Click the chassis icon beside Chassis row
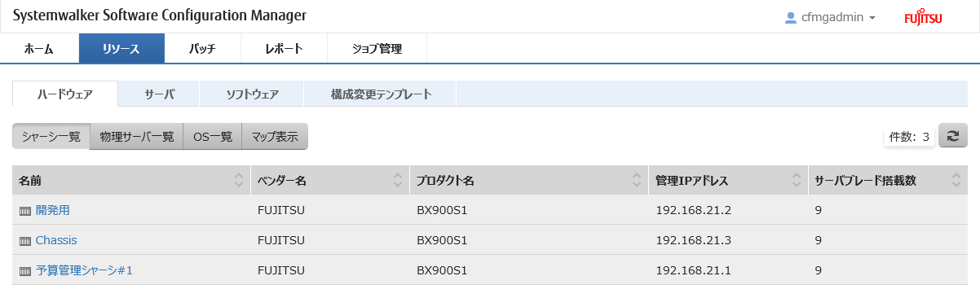 pyautogui.click(x=25, y=241)
